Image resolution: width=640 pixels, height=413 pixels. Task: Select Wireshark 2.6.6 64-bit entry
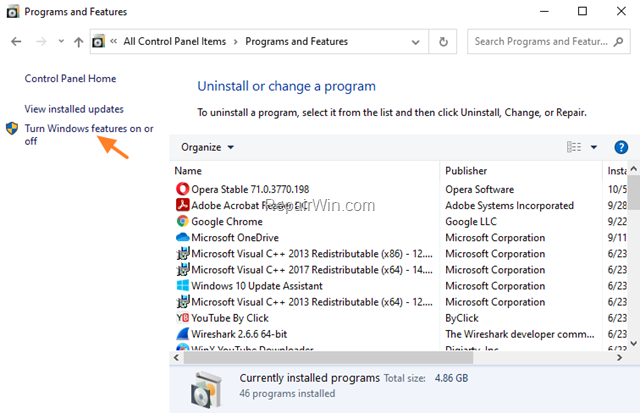pos(239,334)
